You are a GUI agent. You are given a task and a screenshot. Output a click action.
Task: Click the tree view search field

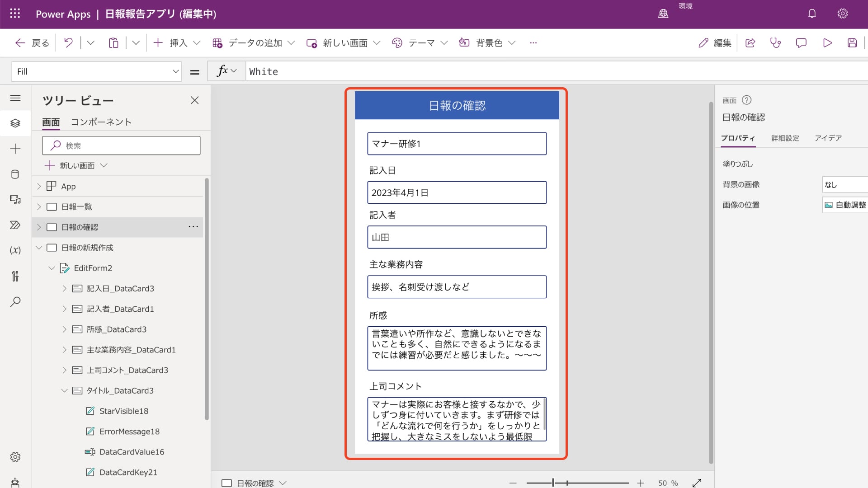[x=121, y=145]
